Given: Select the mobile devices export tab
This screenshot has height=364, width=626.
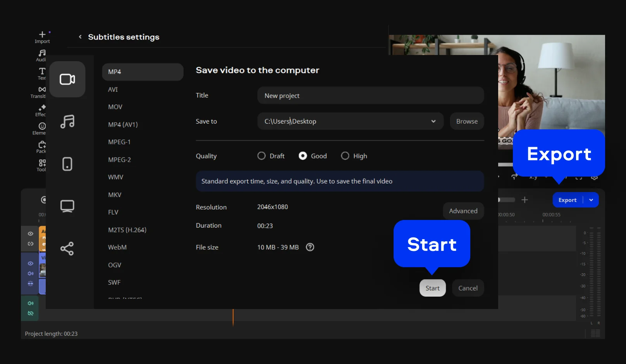Looking at the screenshot, I should [x=67, y=164].
